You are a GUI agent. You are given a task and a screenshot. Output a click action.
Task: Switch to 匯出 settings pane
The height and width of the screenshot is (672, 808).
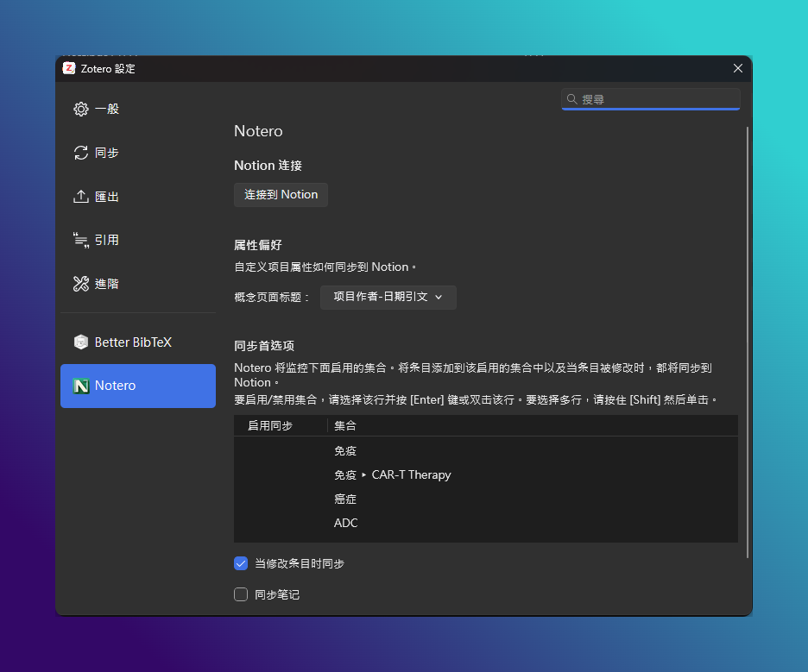coord(138,197)
